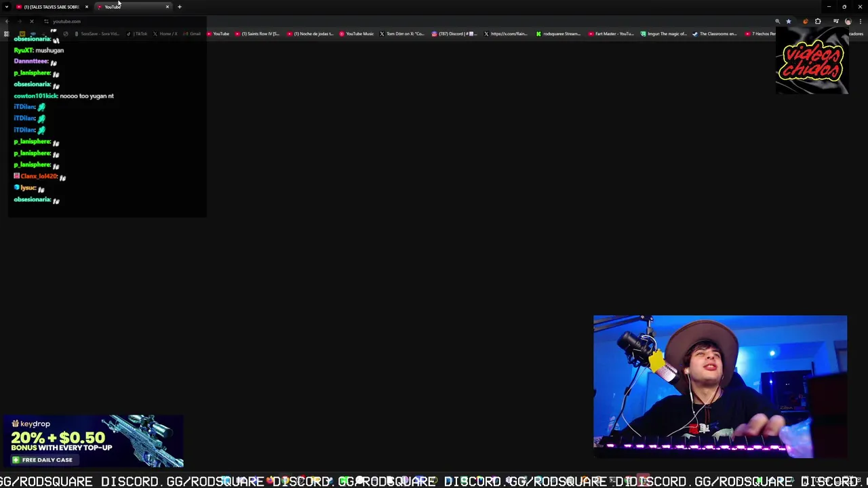Open the SoraSave bookmark
Image resolution: width=868 pixels, height=488 pixels.
pyautogui.click(x=97, y=34)
